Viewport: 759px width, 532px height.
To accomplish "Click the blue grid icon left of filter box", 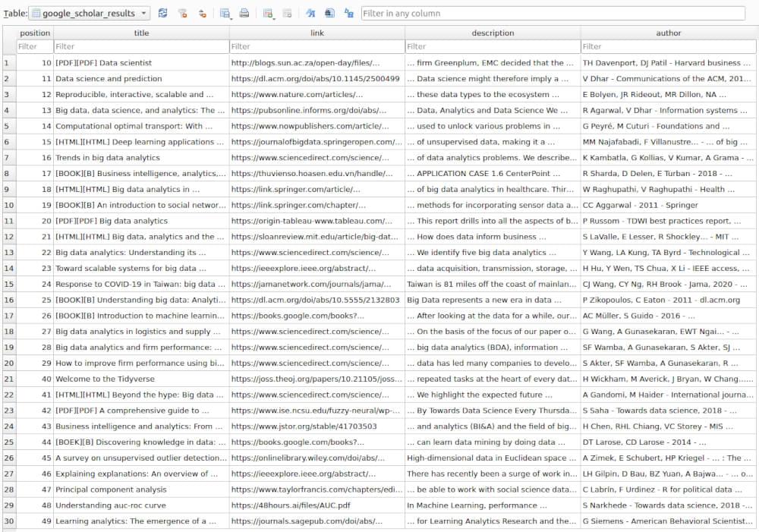I will tap(348, 13).
